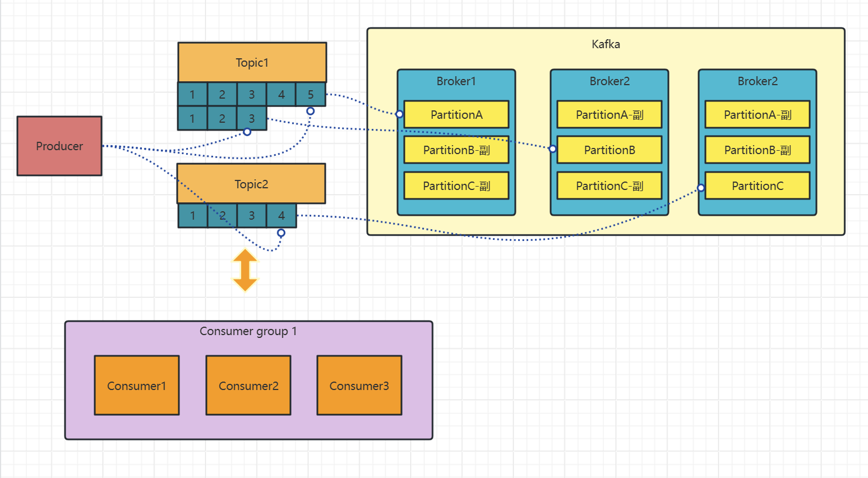Click connector endpoint on PartitionC's left edge
This screenshot has height=478, width=868.
click(x=701, y=188)
